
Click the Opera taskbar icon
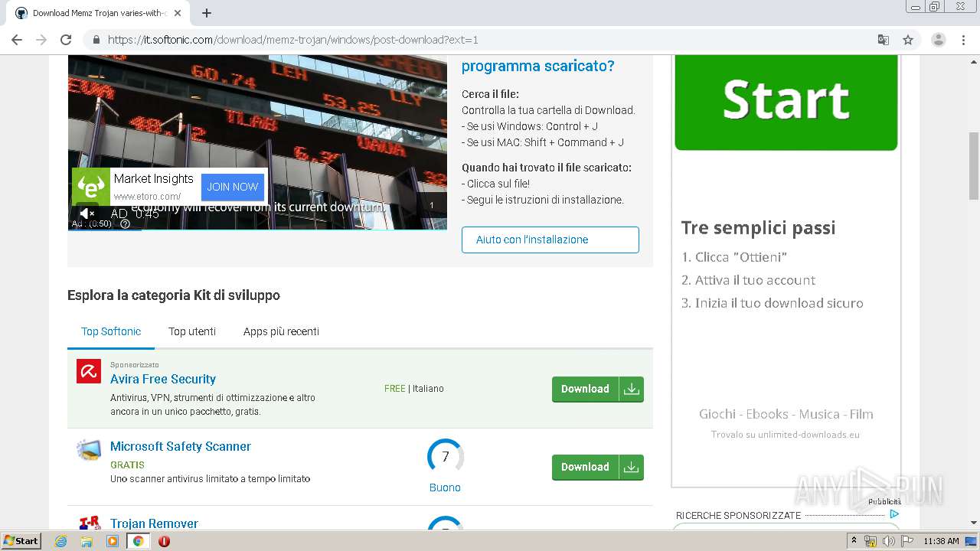tap(164, 541)
